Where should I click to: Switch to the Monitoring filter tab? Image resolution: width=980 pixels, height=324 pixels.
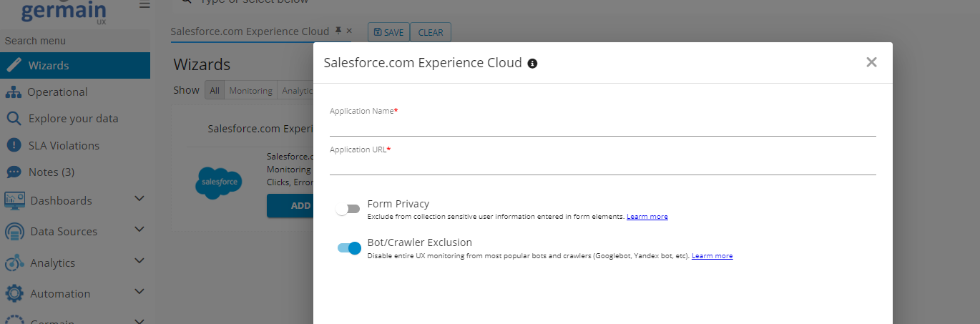pyautogui.click(x=250, y=91)
